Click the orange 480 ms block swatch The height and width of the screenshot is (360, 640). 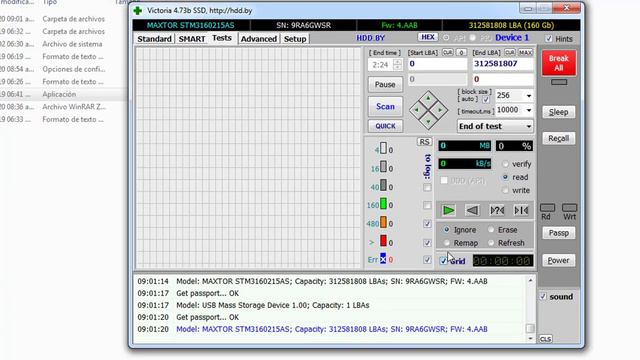383,222
